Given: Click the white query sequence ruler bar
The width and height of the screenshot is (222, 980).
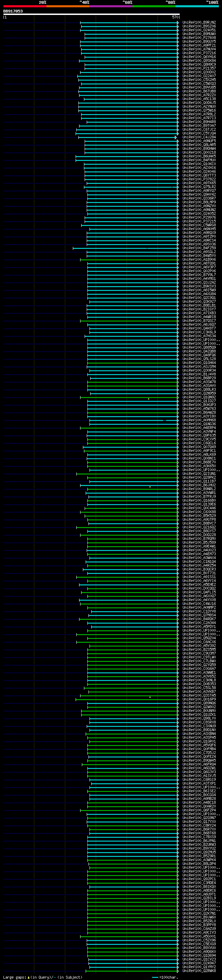Looking at the screenshot, I should tap(92, 15).
